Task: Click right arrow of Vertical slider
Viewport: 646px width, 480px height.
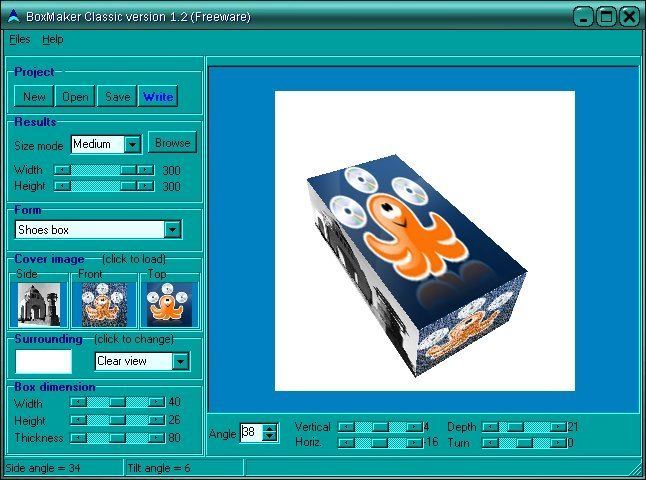Action: point(414,427)
